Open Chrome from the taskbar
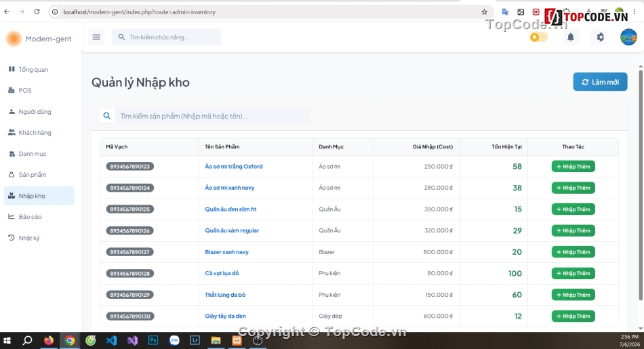Screen dimensions: 644x349 click(70, 340)
